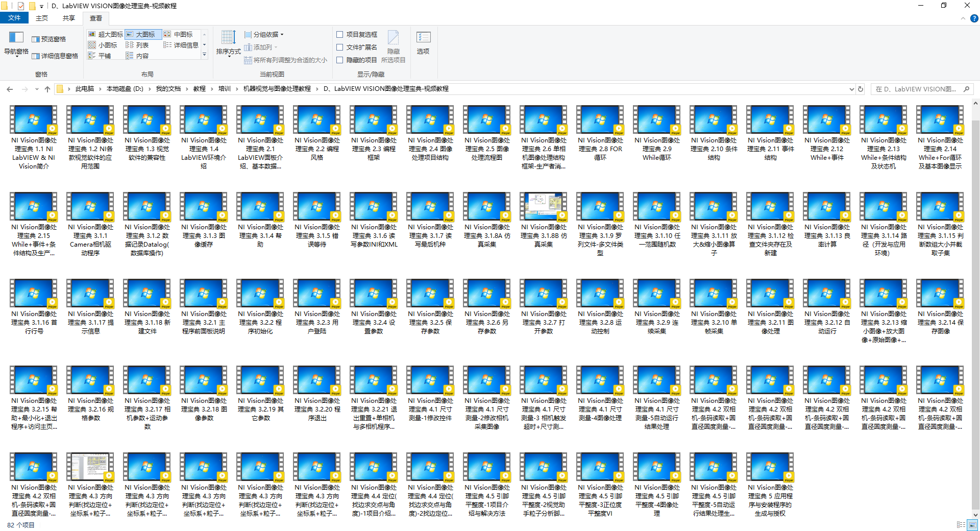Open the 文件 file tab
The width and height of the screenshot is (980, 531).
pyautogui.click(x=14, y=18)
